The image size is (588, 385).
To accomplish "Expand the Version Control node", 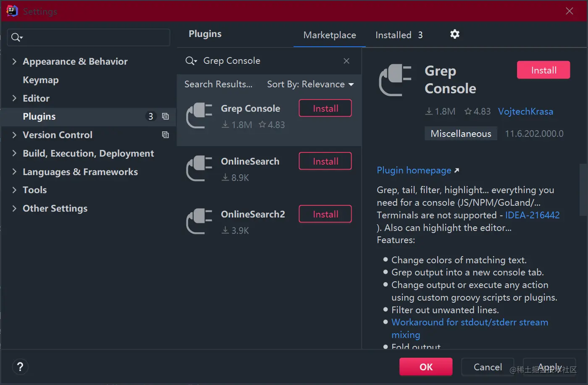I will tap(14, 135).
